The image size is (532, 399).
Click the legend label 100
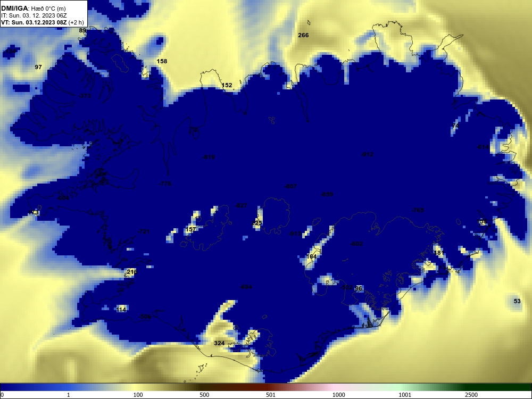(x=138, y=395)
